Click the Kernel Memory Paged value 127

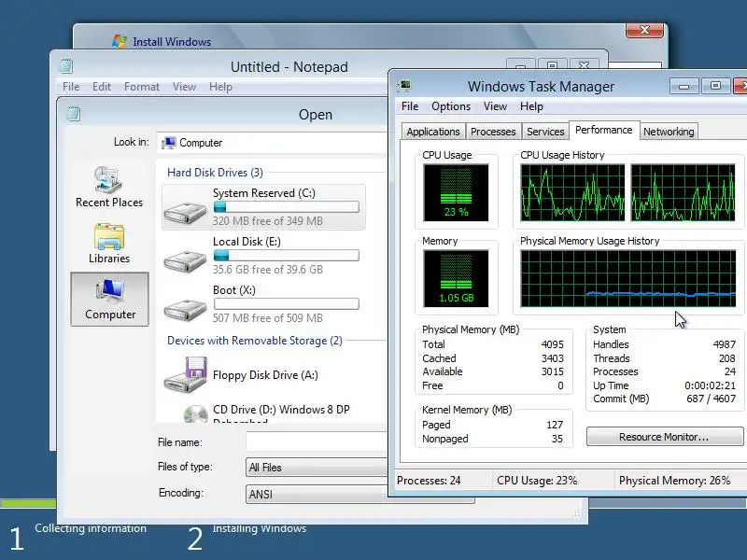555,425
